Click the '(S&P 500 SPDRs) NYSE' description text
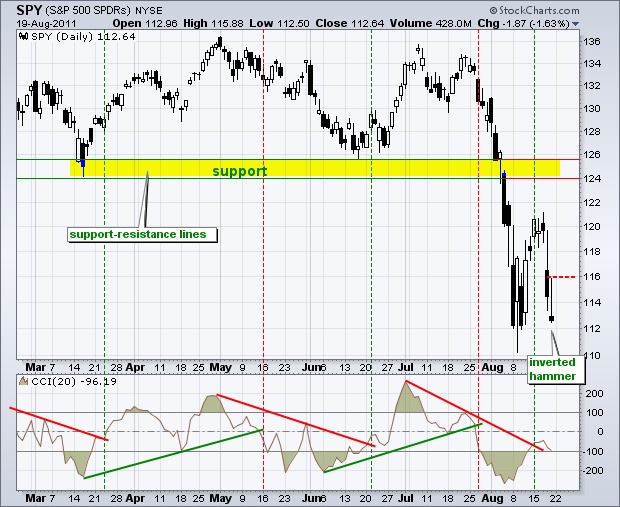 click(x=104, y=10)
